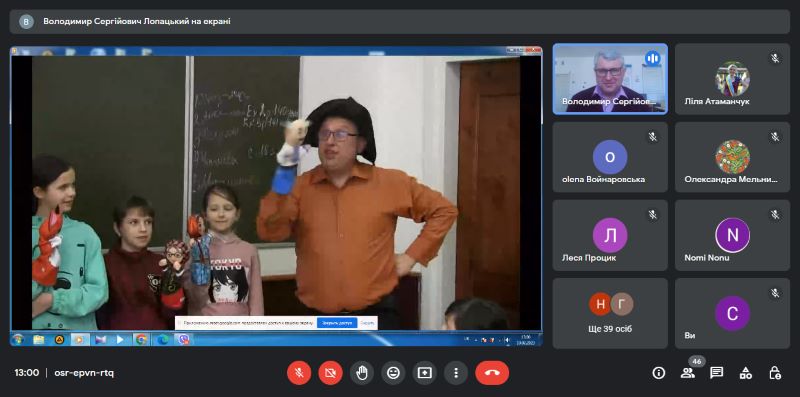Click the shared screen presentation area

(276, 196)
